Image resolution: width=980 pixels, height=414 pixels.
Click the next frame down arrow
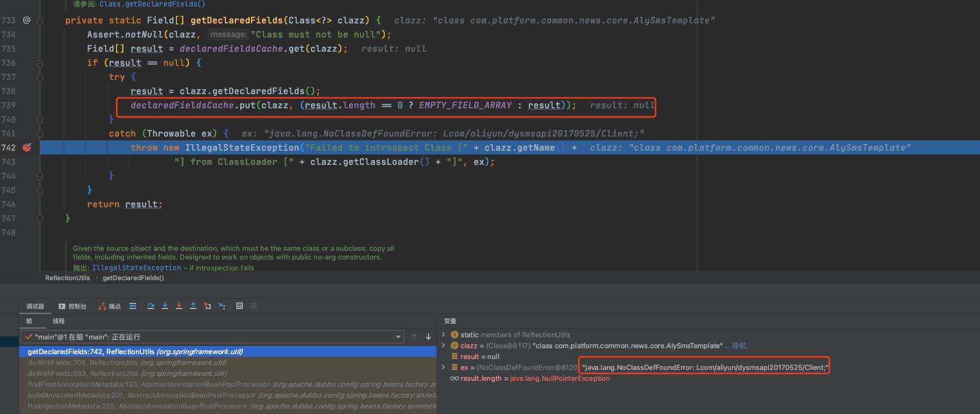point(428,337)
